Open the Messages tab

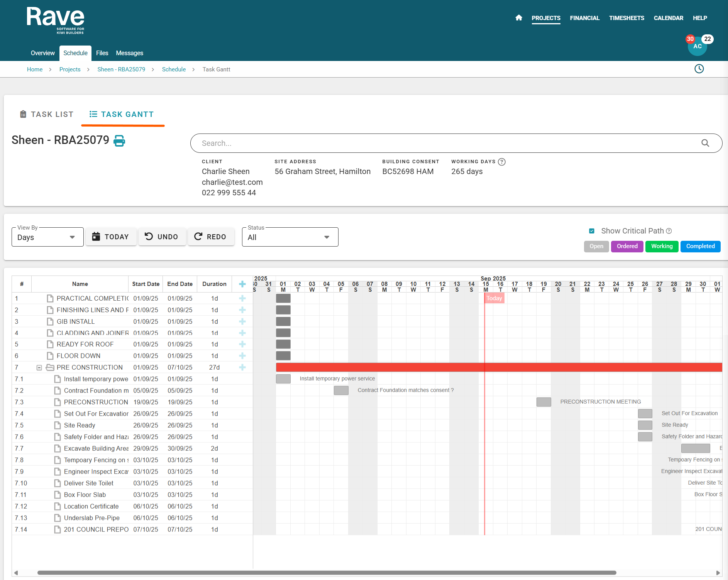[x=129, y=53]
